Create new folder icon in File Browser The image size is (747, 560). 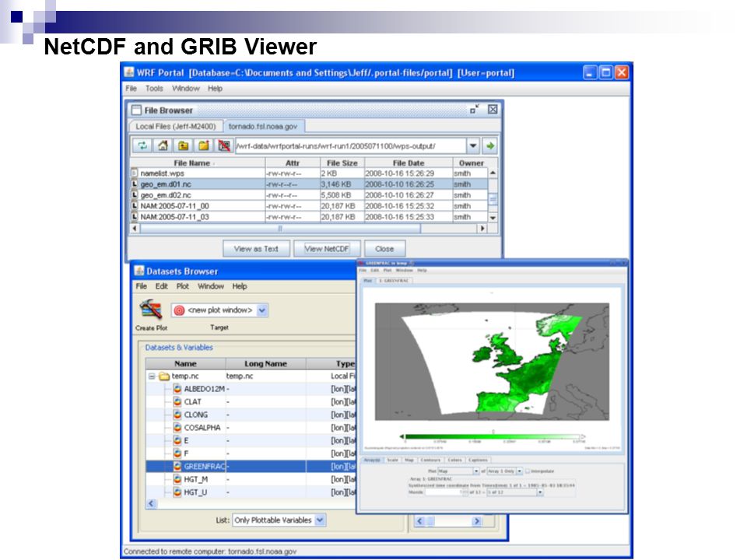pos(204,145)
